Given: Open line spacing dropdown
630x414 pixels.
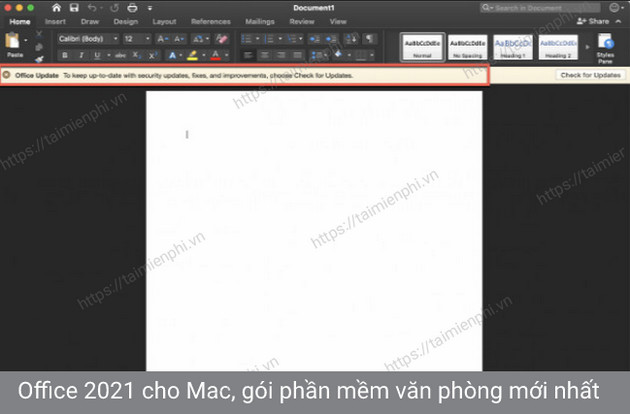Looking at the screenshot, I should click(x=319, y=55).
